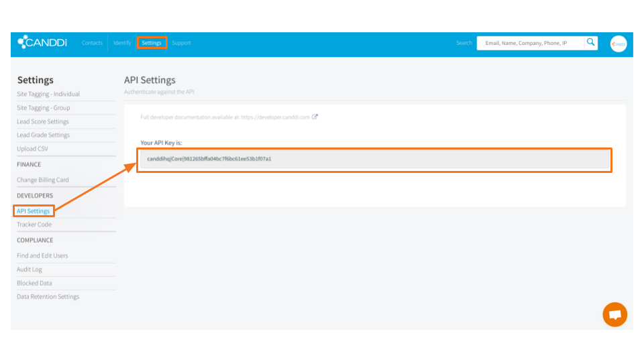
Task: Go to Site Tagging - Group
Action: tap(43, 108)
